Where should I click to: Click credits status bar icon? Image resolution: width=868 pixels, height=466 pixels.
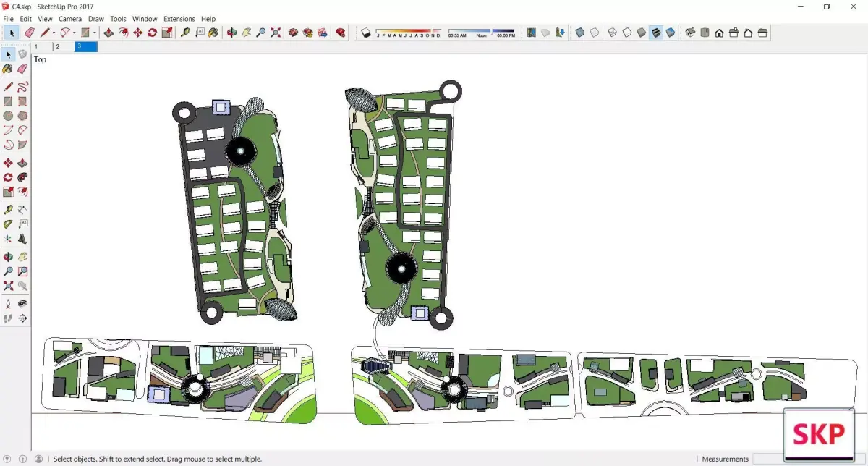[x=24, y=459]
